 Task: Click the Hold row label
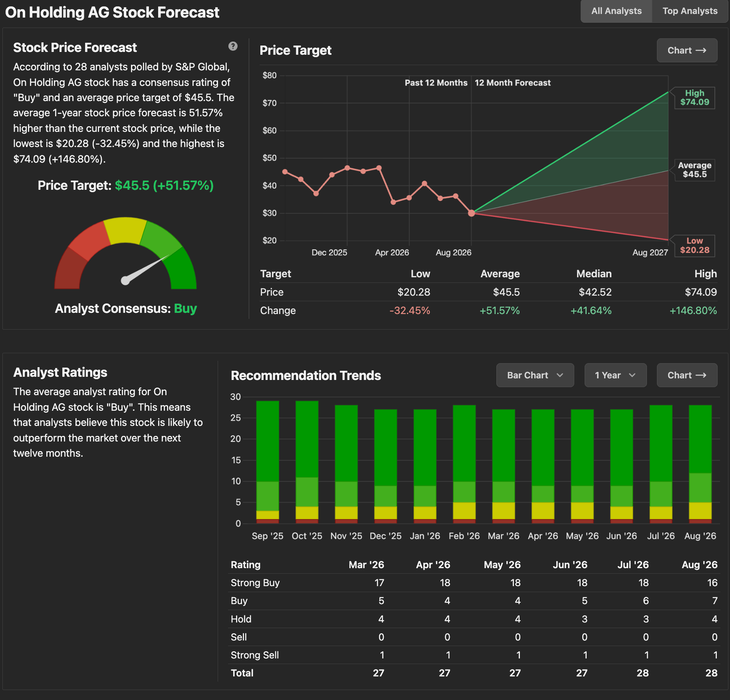tap(241, 619)
